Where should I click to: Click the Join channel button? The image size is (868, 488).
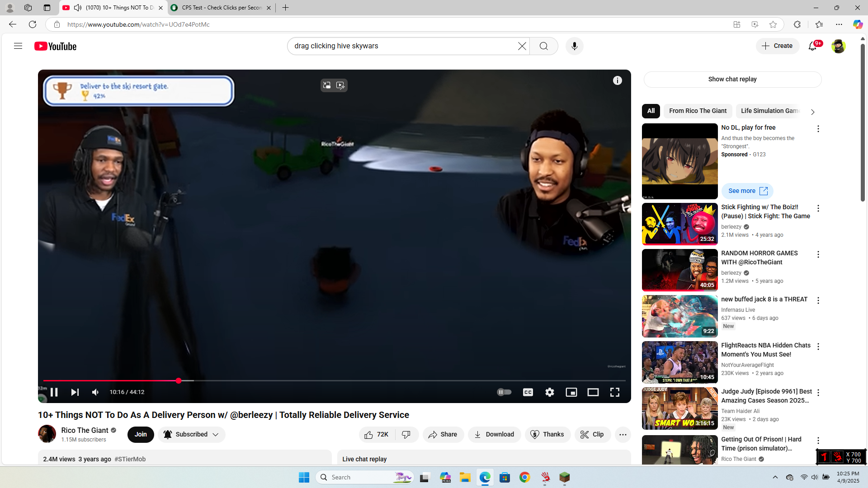pyautogui.click(x=141, y=435)
